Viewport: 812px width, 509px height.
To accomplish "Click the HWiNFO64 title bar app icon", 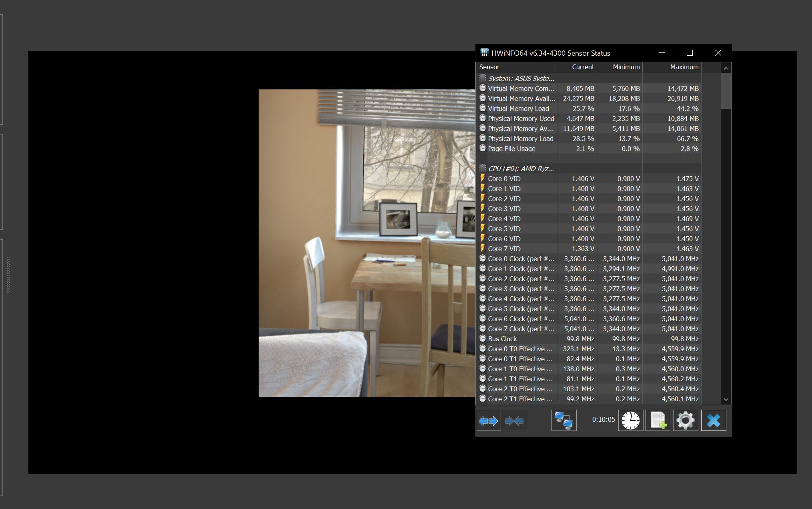I will [484, 53].
